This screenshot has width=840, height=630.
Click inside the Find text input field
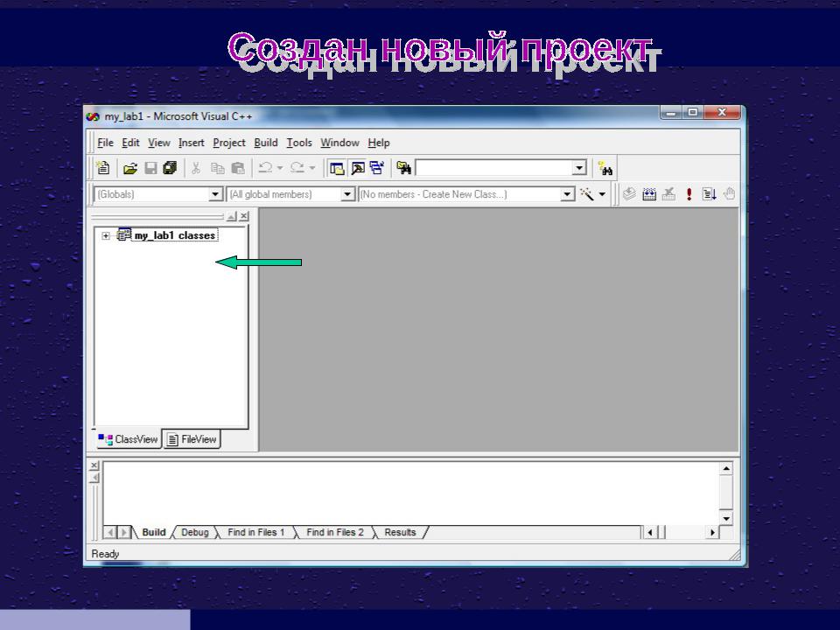pyautogui.click(x=493, y=168)
